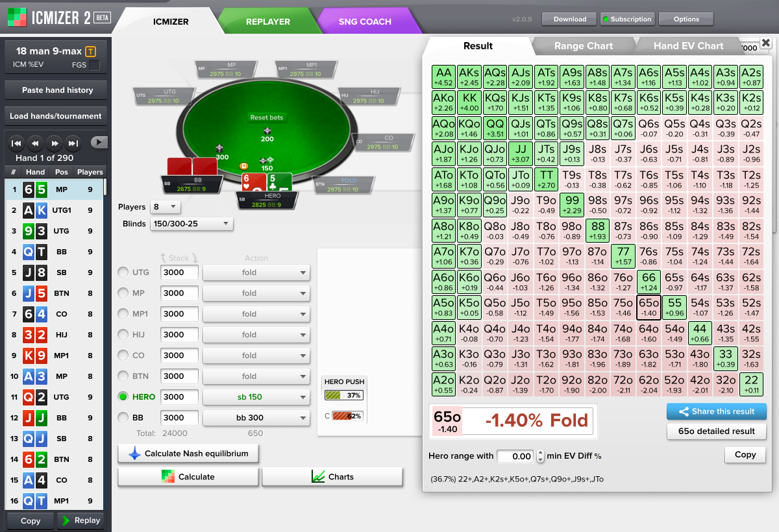This screenshot has height=532, width=779.
Task: Open the BTN action fold dropdown
Action: 256,376
